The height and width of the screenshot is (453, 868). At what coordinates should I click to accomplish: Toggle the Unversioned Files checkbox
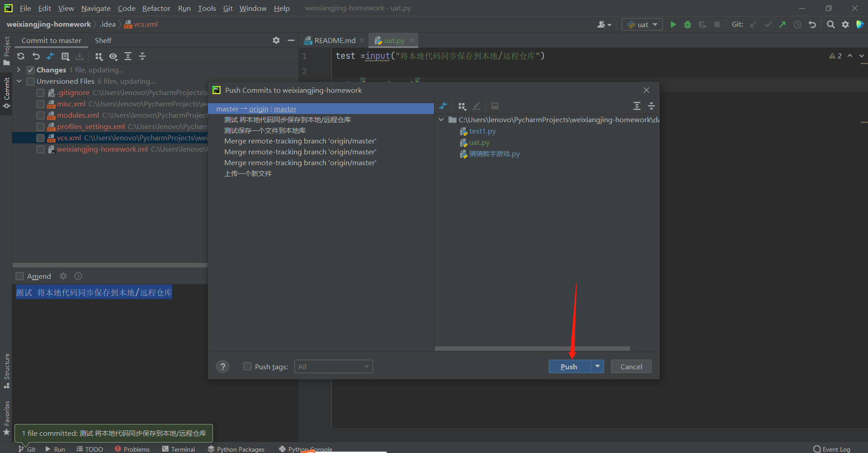point(31,81)
